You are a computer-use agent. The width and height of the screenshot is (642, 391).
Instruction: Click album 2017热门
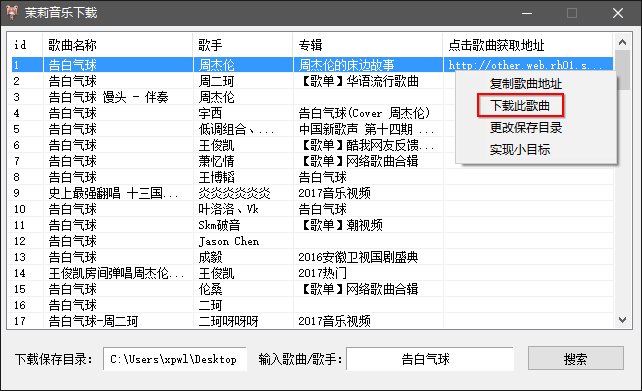click(323, 273)
